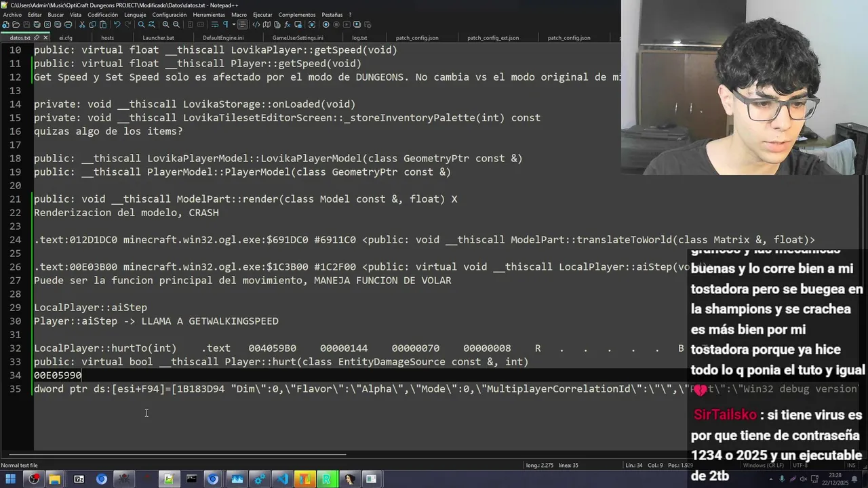Screen dimensions: 868x488
Task: Open the Buscar menu
Action: 56,15
